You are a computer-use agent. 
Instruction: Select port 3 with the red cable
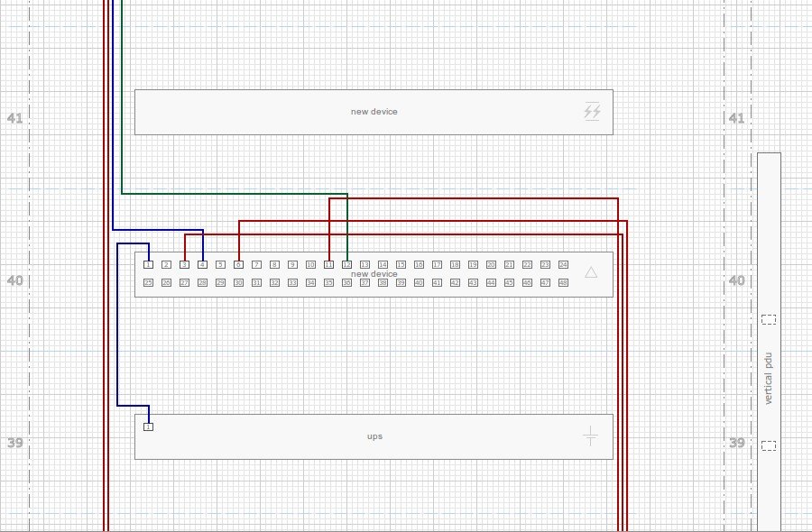click(184, 264)
